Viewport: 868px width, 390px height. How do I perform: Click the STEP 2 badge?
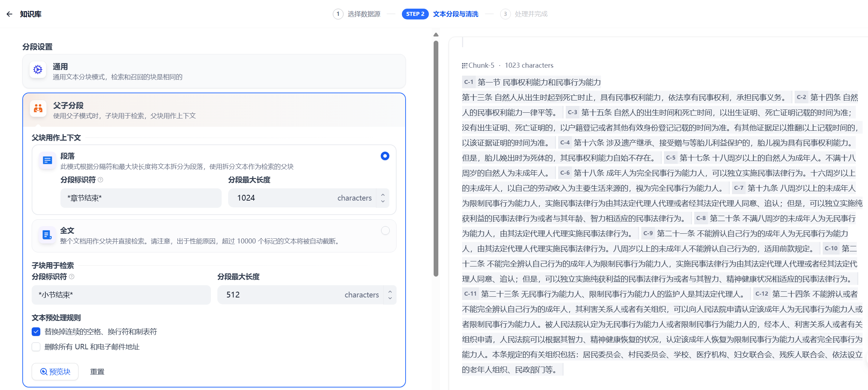point(415,14)
